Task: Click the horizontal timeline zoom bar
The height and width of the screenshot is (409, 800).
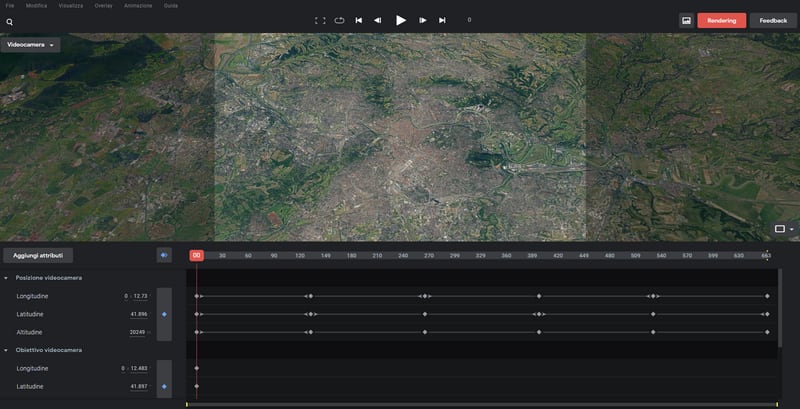Action: (482, 405)
